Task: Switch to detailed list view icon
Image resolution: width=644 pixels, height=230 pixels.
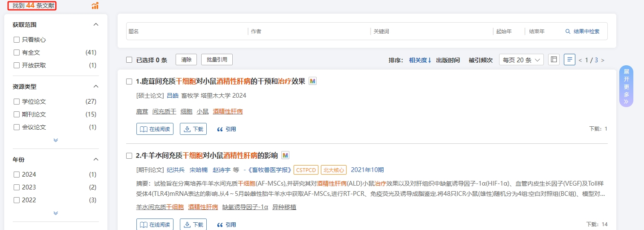Action: [569, 60]
